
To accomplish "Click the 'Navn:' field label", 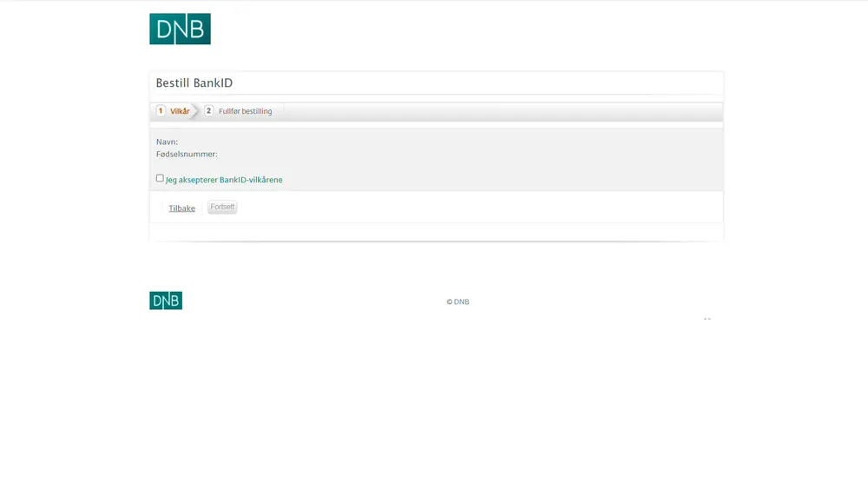I will click(x=167, y=142).
